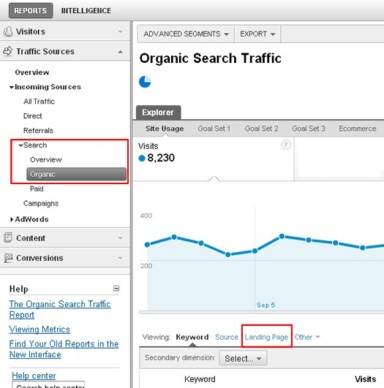Image resolution: width=384 pixels, height=388 pixels.
Task: Select the Explorer tab
Action: point(158,112)
